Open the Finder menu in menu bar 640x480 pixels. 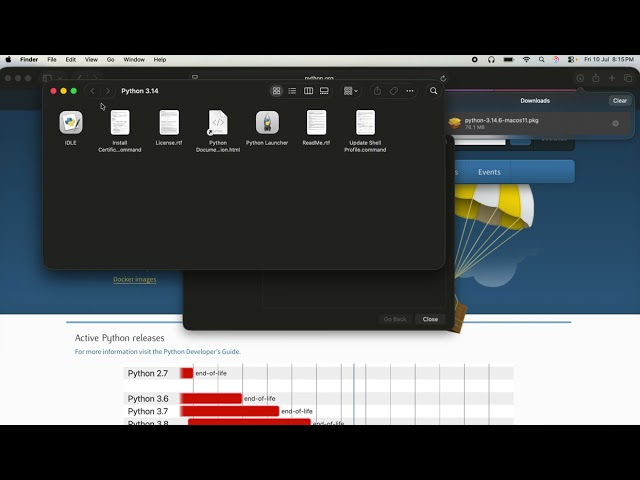point(29,60)
